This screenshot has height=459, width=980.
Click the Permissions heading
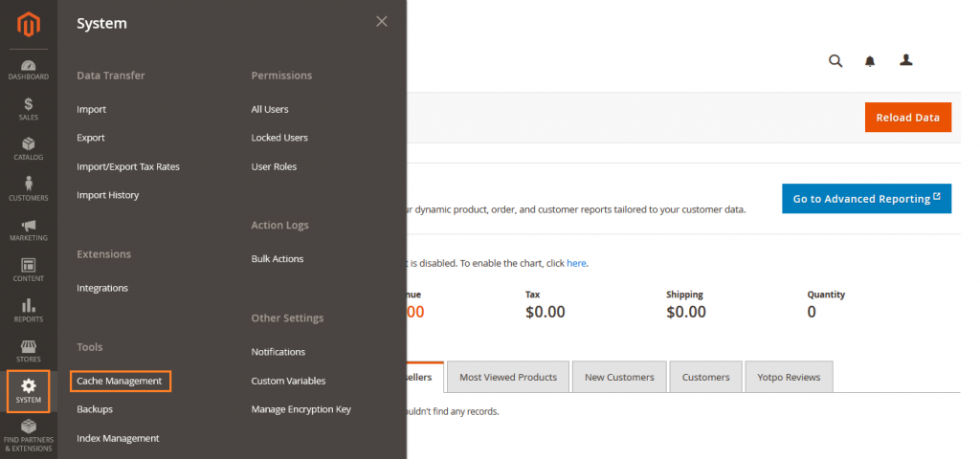pyautogui.click(x=281, y=76)
